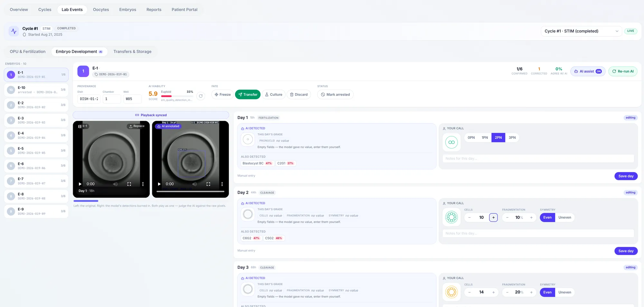Open the Reports tab

click(x=154, y=10)
